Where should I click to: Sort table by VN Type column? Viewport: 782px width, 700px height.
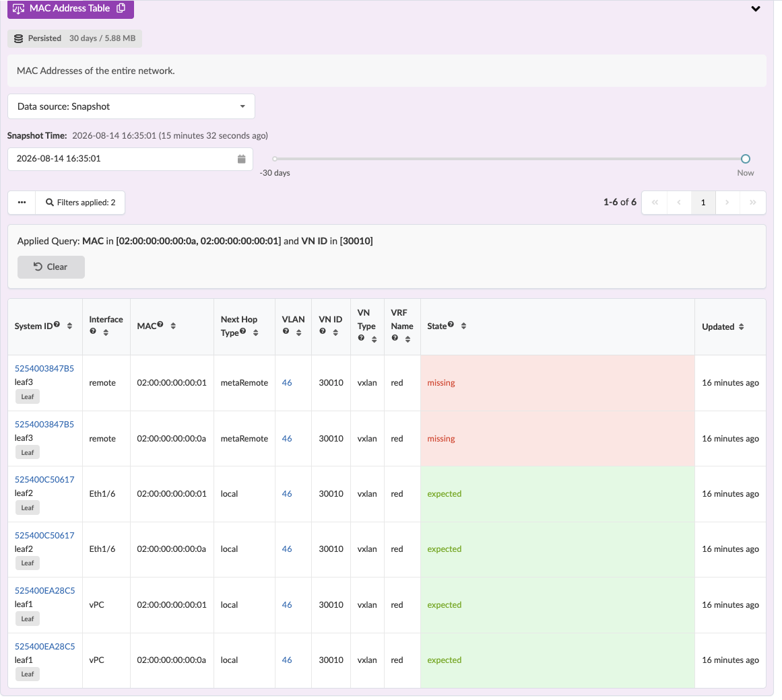click(x=374, y=339)
